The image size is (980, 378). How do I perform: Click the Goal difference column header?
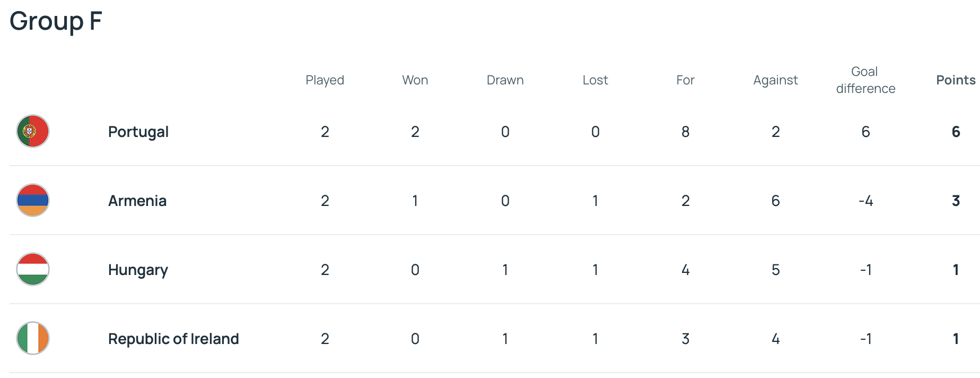click(865, 80)
